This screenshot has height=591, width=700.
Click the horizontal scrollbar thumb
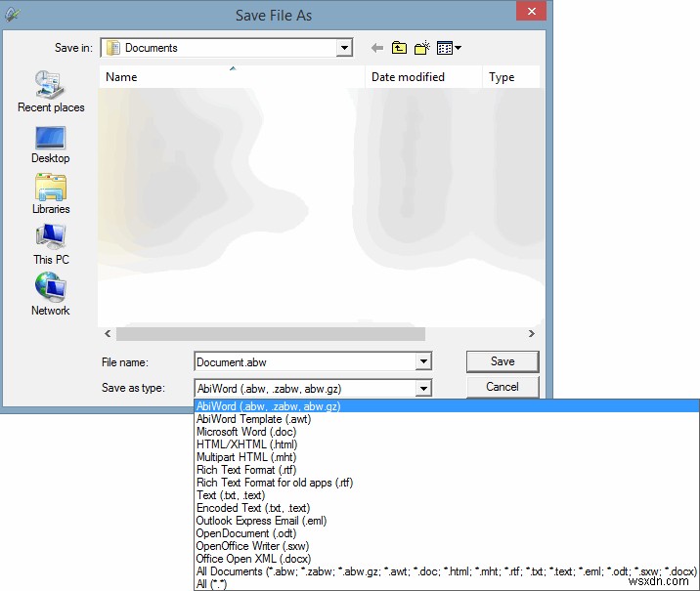271,334
